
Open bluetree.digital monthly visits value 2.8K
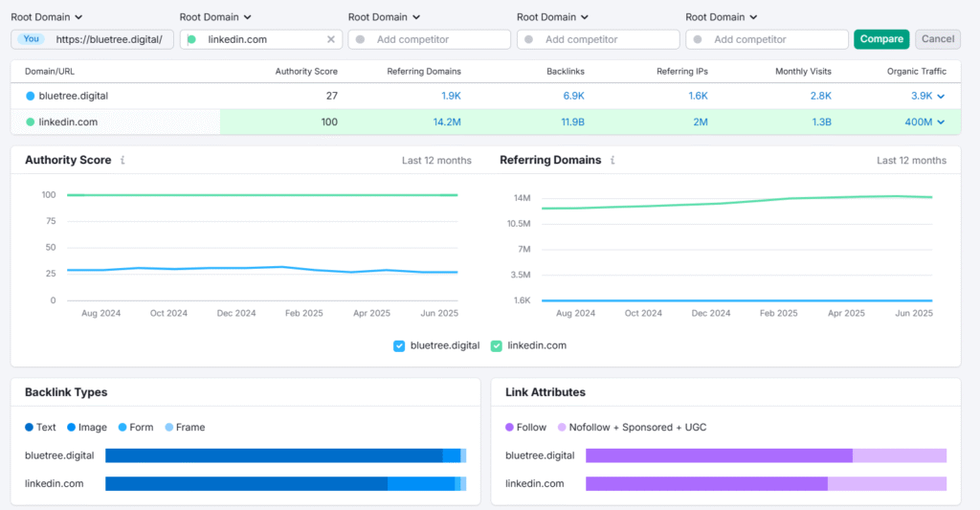click(x=820, y=96)
